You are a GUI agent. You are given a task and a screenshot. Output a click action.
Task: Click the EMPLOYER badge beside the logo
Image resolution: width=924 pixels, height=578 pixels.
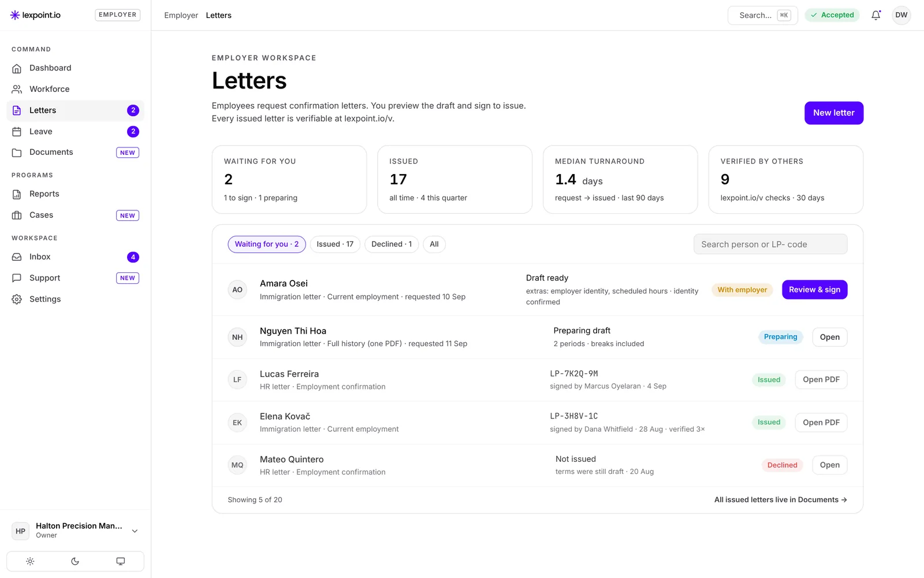pos(117,15)
